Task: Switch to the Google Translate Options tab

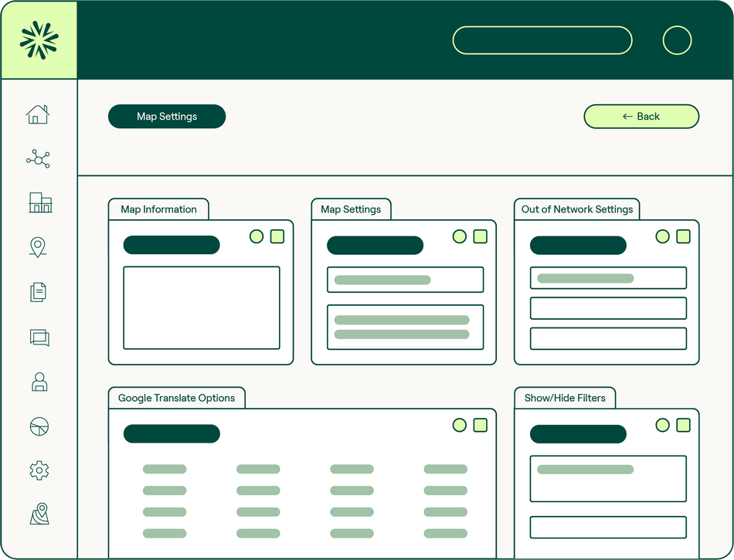Action: pyautogui.click(x=176, y=398)
